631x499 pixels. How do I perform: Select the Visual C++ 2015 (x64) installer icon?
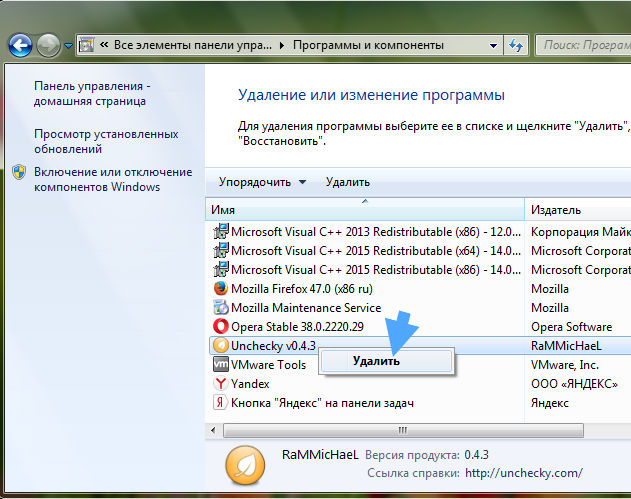coord(221,250)
